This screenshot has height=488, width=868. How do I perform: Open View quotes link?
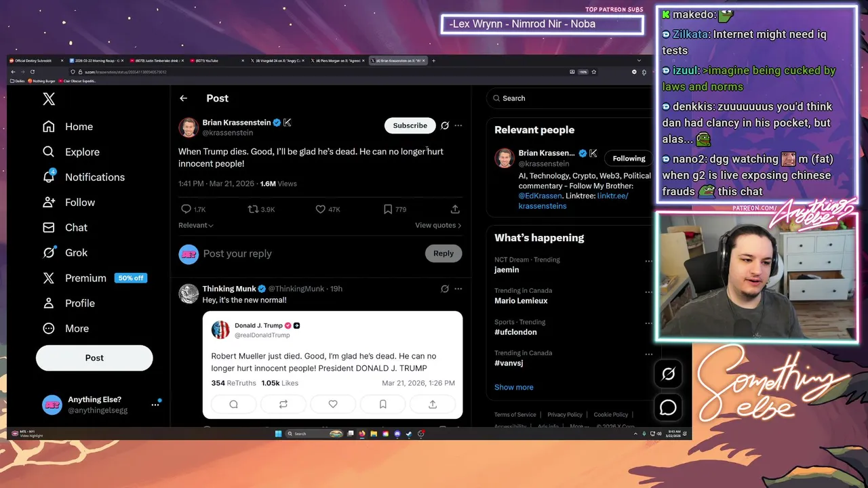(x=438, y=225)
